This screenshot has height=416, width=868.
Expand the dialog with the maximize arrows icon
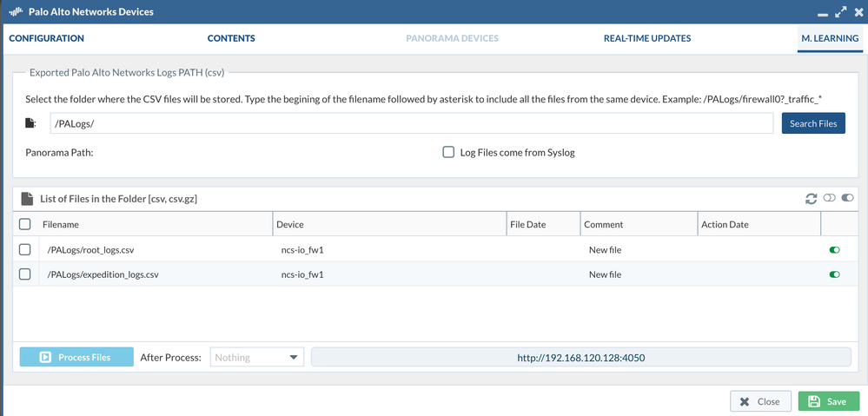click(x=840, y=12)
